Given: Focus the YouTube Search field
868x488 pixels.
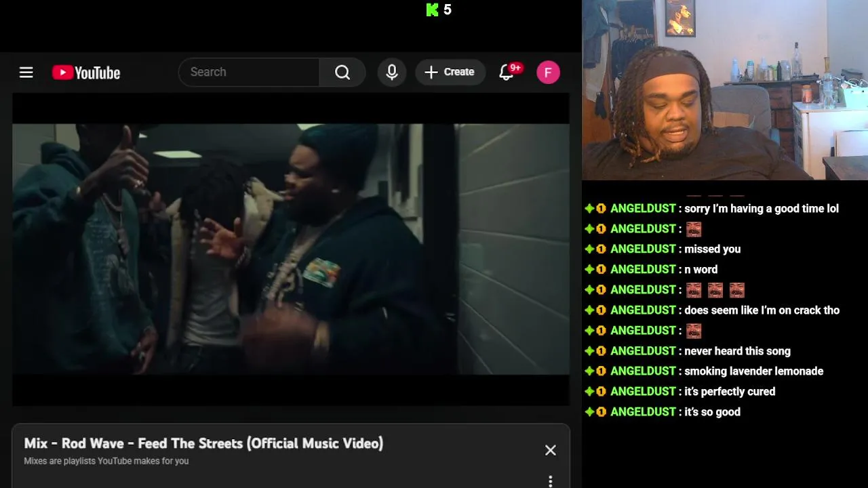Looking at the screenshot, I should tap(249, 72).
